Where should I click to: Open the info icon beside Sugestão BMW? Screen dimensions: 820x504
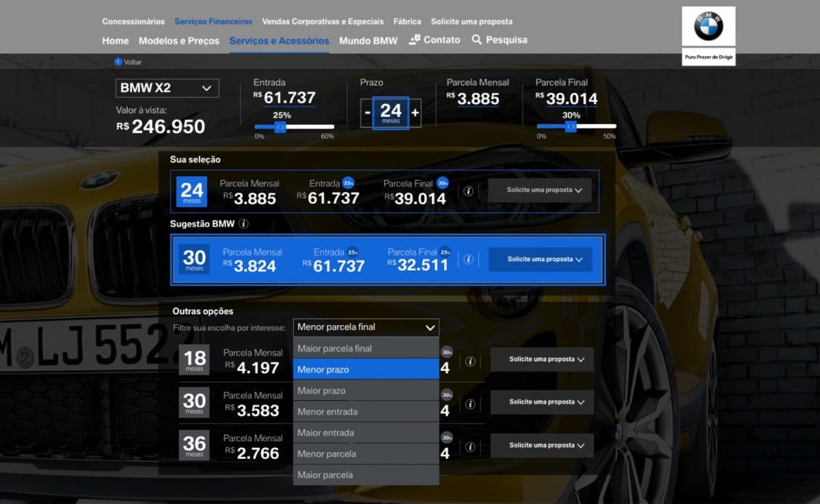click(x=243, y=225)
